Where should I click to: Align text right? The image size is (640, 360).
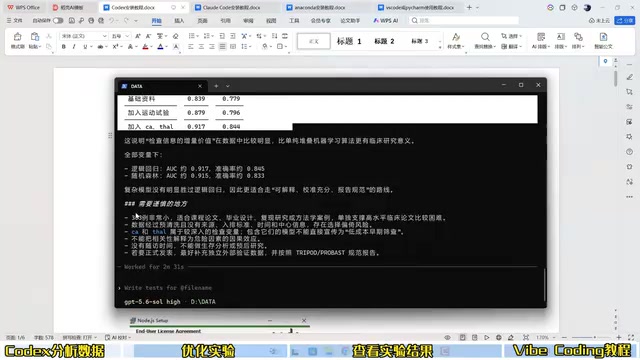[x=212, y=47]
